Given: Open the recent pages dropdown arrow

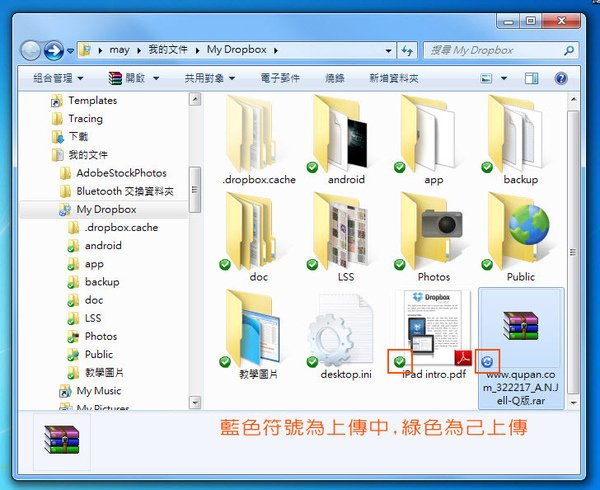Looking at the screenshot, I should [70, 50].
